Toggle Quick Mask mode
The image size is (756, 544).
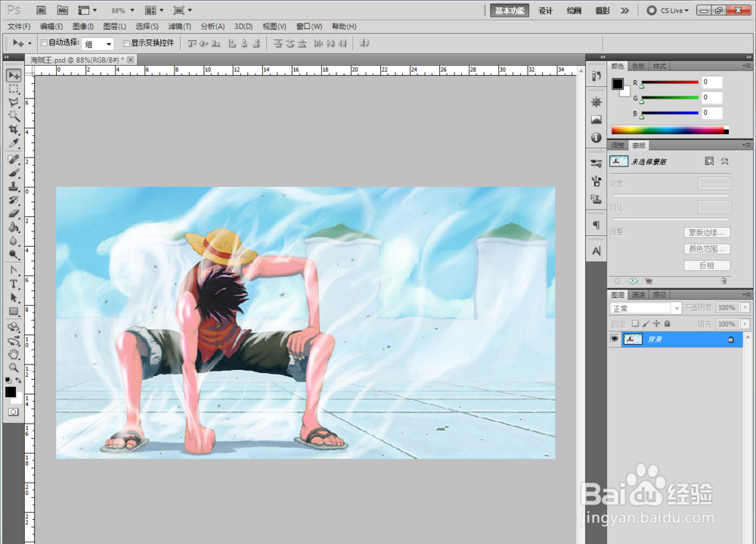14,412
